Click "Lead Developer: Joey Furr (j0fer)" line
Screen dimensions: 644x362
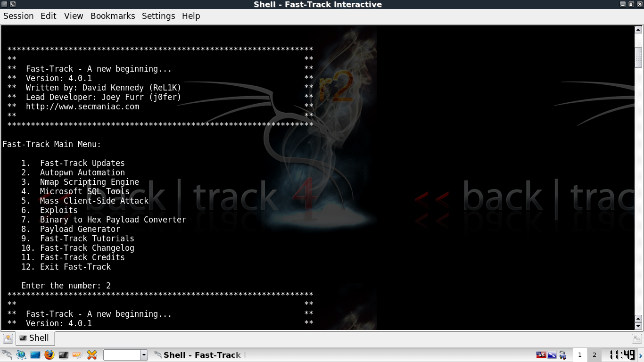click(x=104, y=97)
